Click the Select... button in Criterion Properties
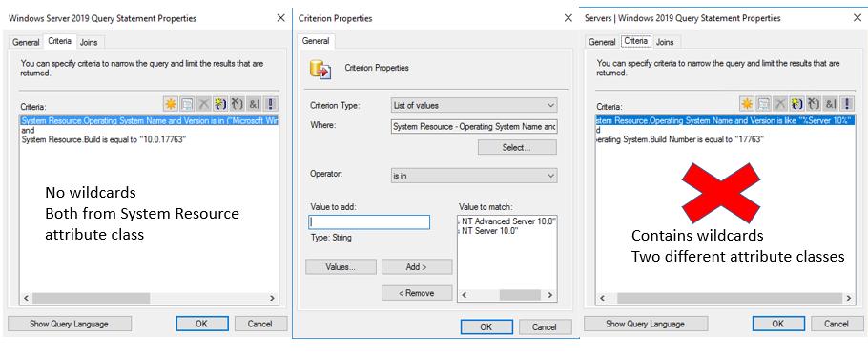868x357 pixels. tap(517, 147)
